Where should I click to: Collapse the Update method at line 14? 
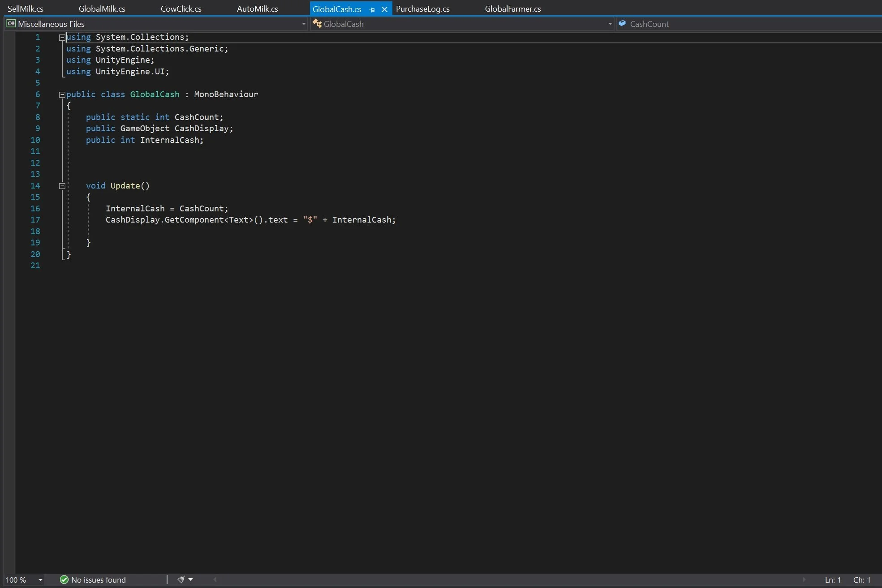coord(62,186)
